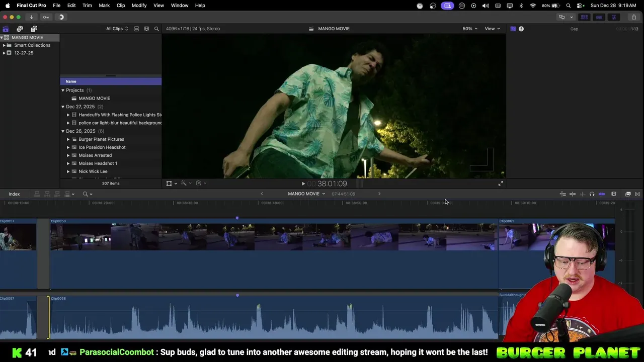This screenshot has height=362, width=644.
Task: Open the color and enhancement wand popup
Action: pos(186,184)
